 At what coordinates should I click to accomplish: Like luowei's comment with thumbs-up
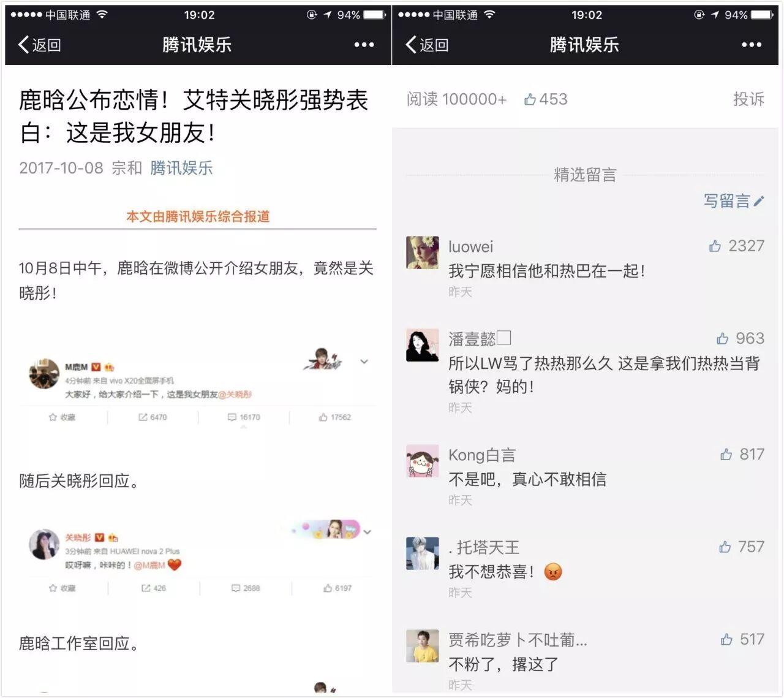coord(715,246)
